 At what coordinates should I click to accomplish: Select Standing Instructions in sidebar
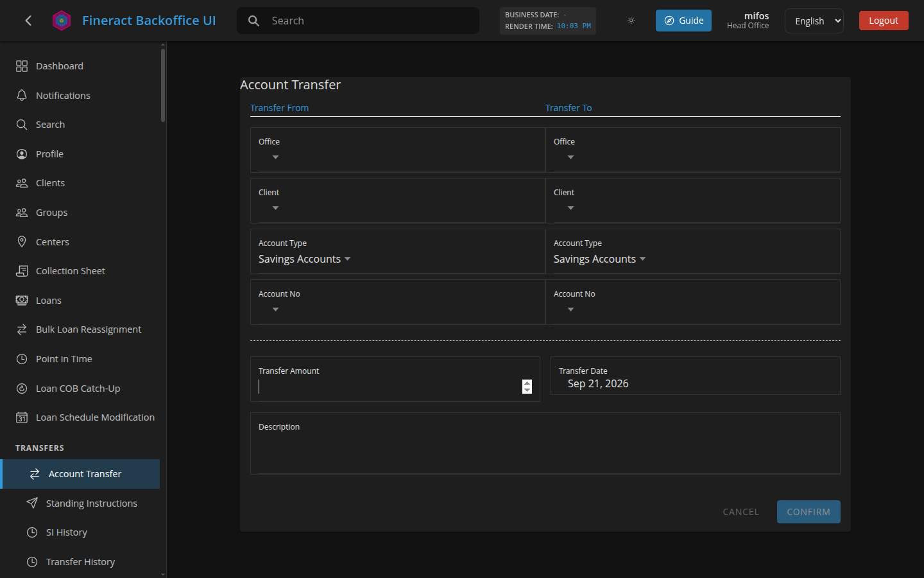click(80, 503)
